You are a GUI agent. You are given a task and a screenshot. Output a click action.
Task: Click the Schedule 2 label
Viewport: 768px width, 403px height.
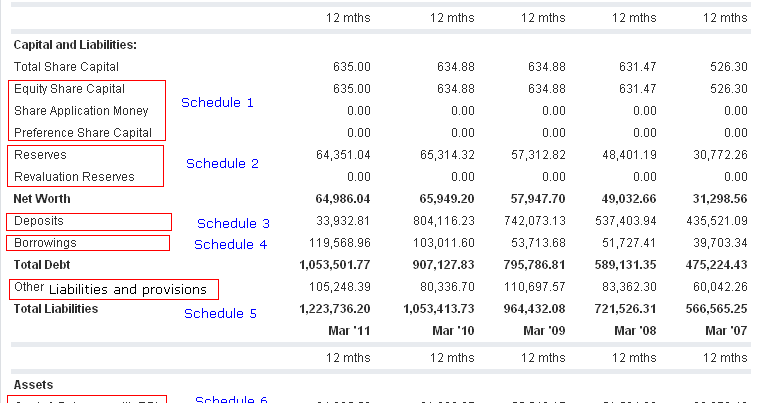pyautogui.click(x=222, y=163)
